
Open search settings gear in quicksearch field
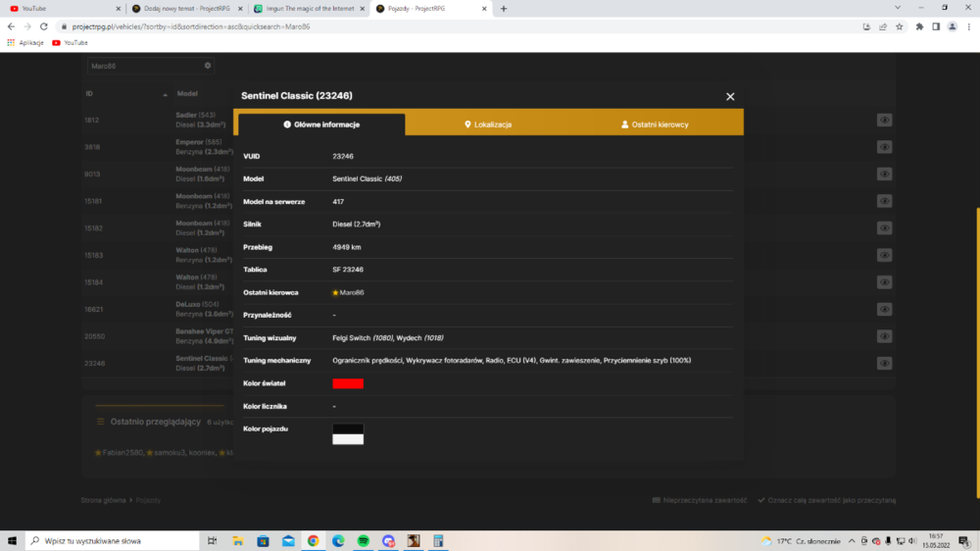[x=208, y=66]
